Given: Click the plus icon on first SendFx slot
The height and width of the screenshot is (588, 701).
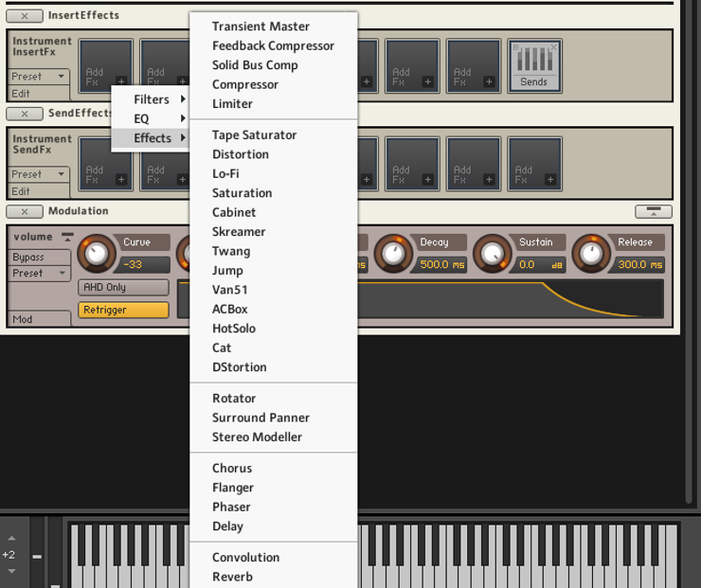Looking at the screenshot, I should [x=121, y=179].
